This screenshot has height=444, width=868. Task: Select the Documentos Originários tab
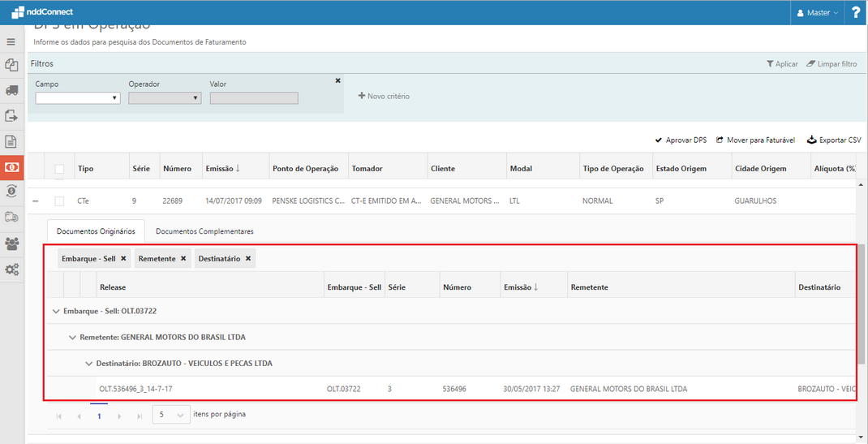95,231
